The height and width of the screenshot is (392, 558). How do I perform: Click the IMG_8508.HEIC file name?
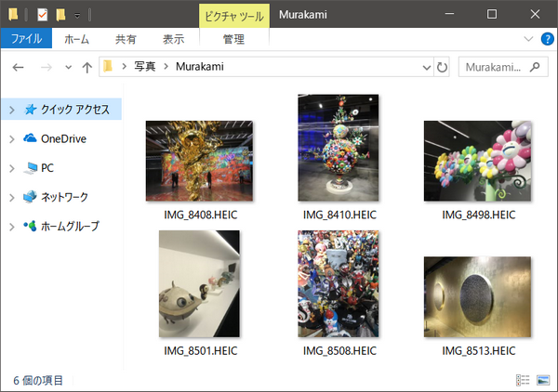339,351
